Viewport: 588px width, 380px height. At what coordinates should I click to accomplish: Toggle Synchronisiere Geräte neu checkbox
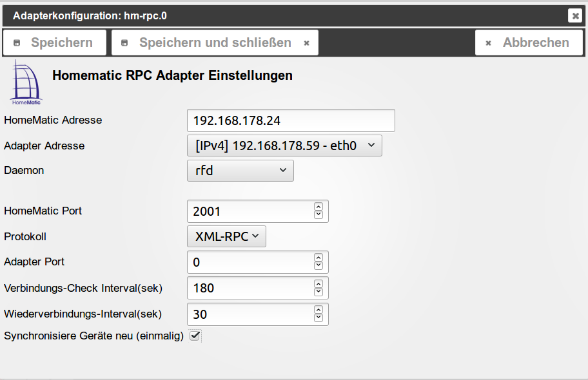(x=195, y=336)
